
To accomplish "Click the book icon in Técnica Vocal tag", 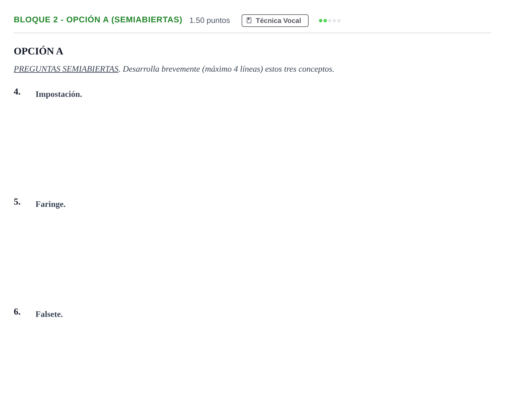I will 249,21.
